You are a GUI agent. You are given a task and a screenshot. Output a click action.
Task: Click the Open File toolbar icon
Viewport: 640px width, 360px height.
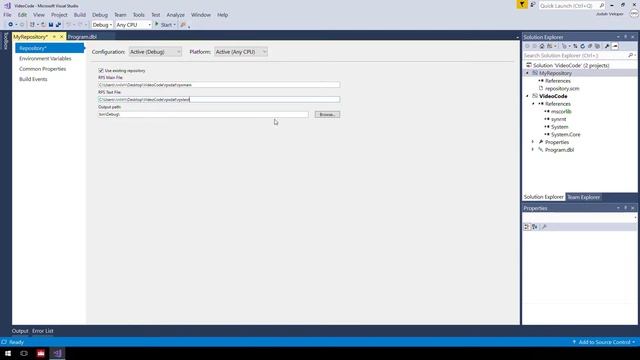[43, 25]
